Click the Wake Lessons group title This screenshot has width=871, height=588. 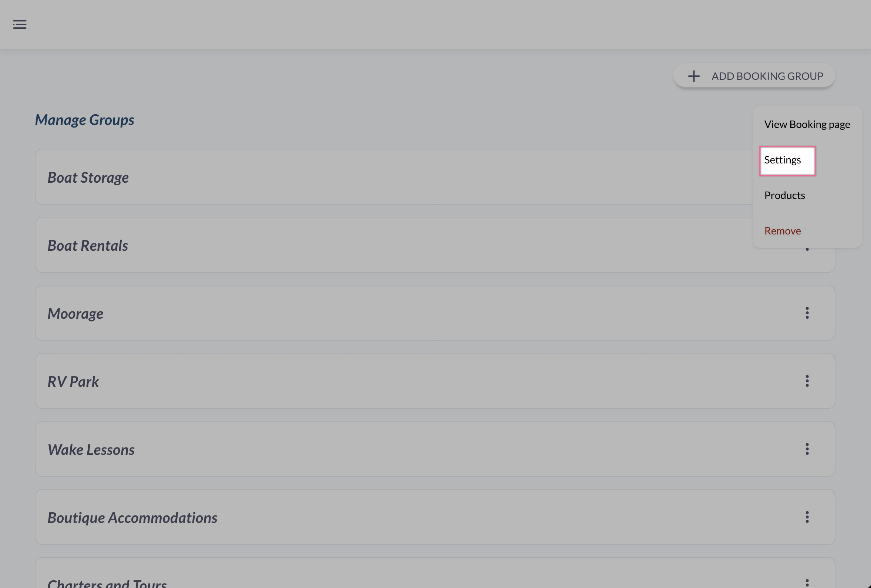tap(91, 450)
